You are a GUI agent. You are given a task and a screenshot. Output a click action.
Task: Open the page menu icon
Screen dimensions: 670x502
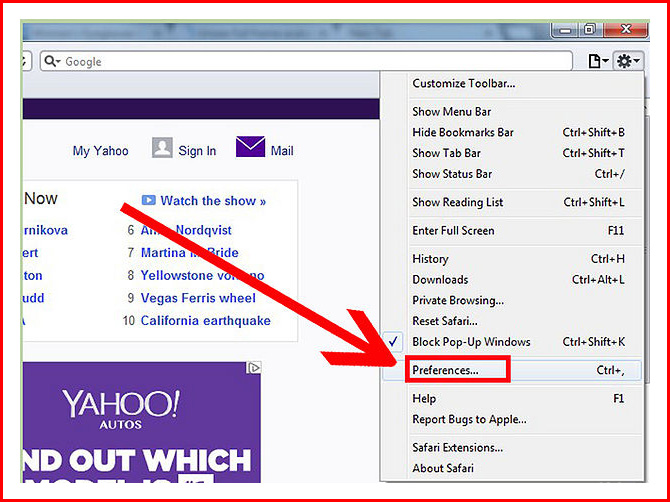[x=597, y=62]
